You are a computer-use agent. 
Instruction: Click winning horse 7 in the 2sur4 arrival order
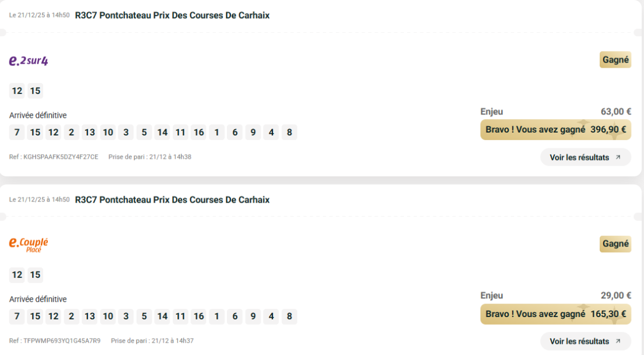click(17, 133)
